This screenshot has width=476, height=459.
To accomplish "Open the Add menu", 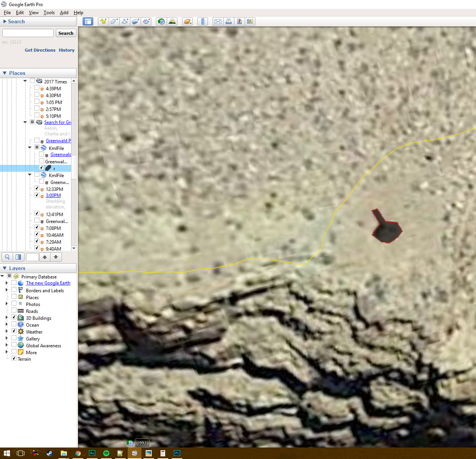I will [64, 13].
